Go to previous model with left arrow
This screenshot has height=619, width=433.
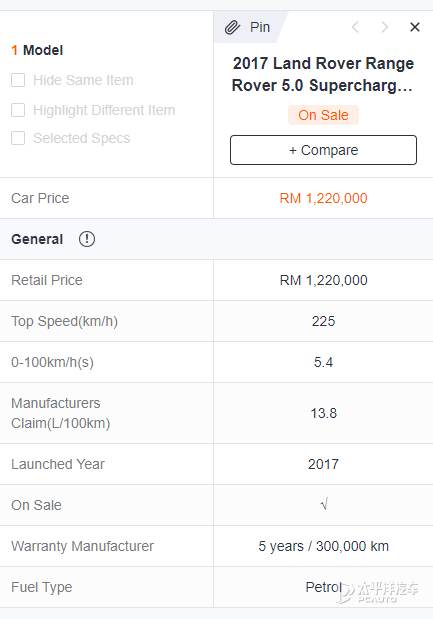(355, 27)
